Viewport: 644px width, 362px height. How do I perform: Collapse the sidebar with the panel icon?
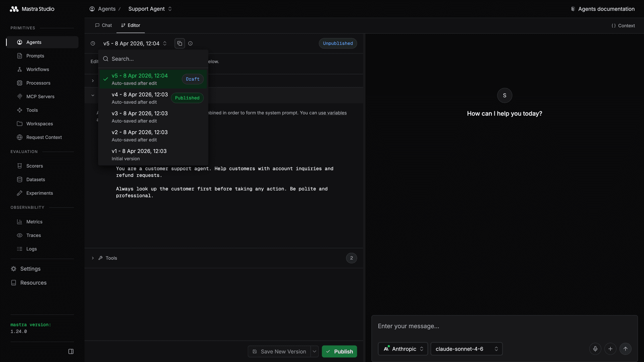pos(71,352)
